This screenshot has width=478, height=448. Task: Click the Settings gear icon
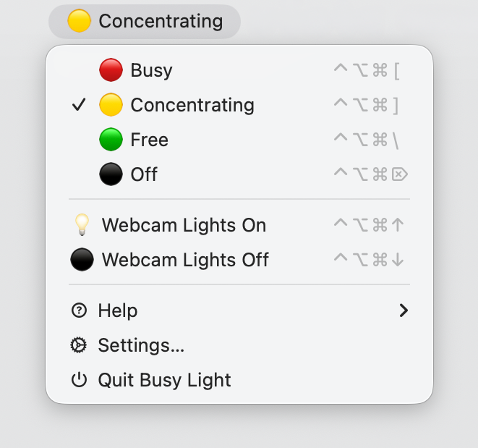point(79,345)
